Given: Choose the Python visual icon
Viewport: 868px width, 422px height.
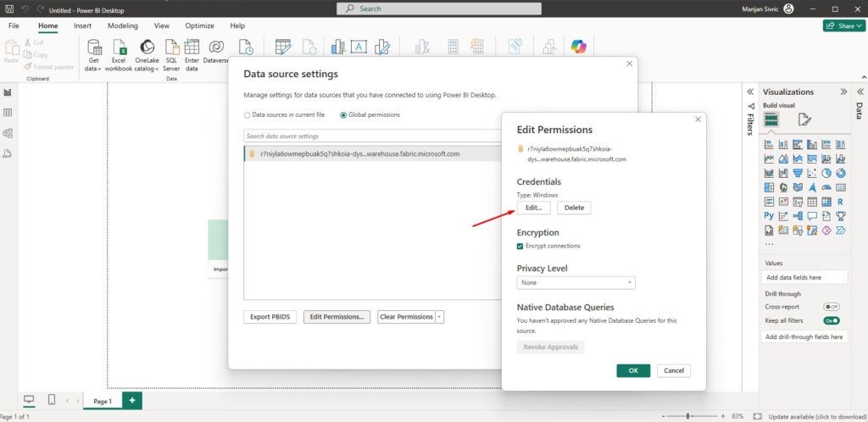Looking at the screenshot, I should [769, 216].
